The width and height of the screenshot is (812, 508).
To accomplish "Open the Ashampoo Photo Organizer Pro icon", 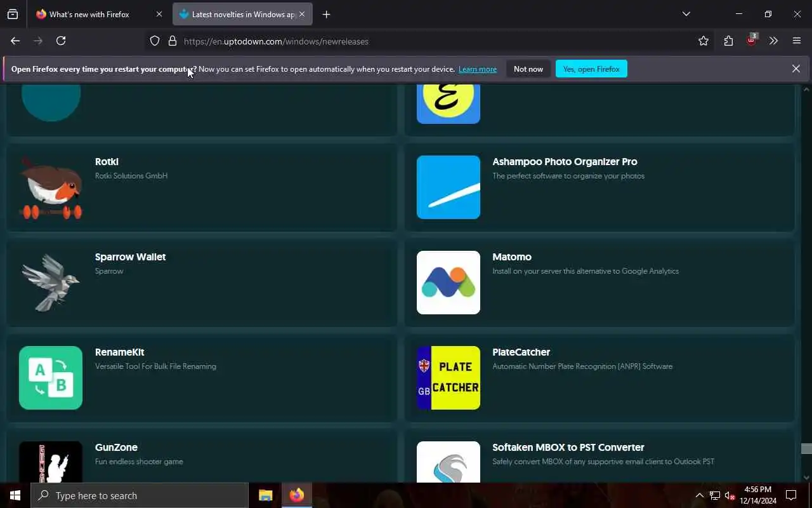I will pos(449,187).
